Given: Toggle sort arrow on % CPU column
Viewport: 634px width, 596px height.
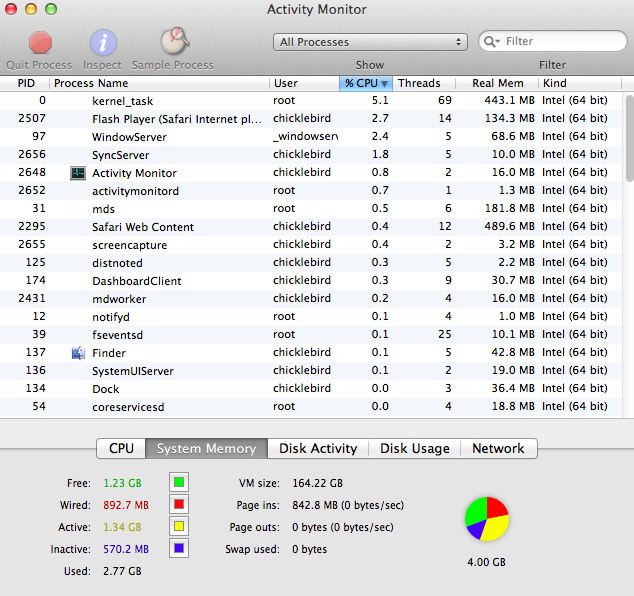Looking at the screenshot, I should (x=385, y=84).
